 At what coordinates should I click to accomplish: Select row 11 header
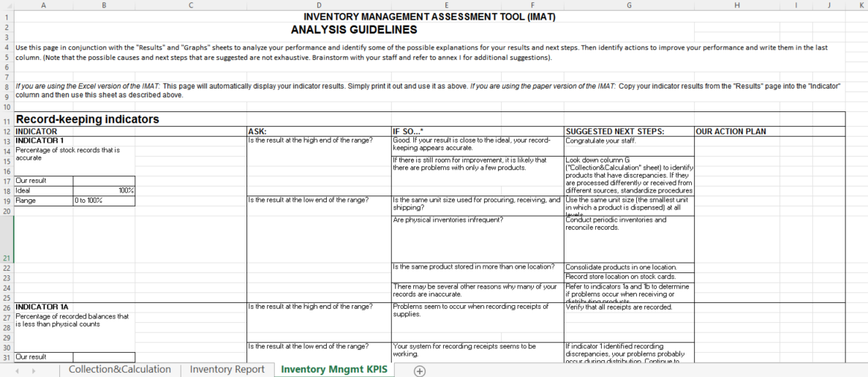7,120
